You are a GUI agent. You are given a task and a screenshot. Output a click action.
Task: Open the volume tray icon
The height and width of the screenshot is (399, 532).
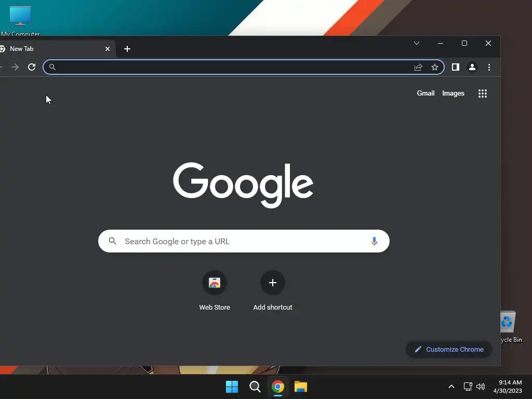[x=481, y=387]
